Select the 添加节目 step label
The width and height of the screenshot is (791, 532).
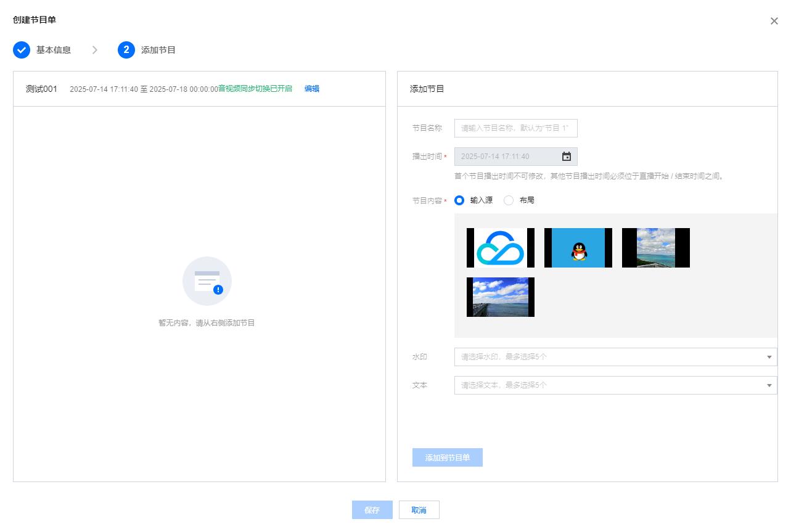click(x=158, y=50)
